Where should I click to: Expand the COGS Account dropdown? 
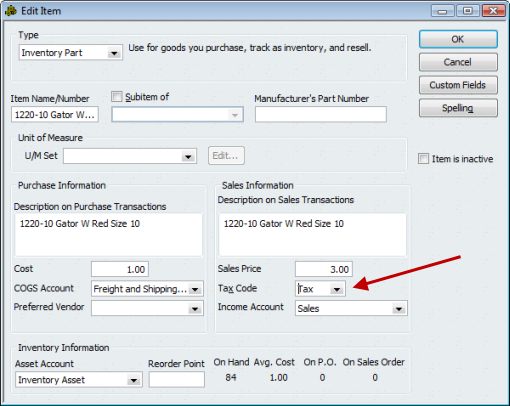[x=195, y=289]
